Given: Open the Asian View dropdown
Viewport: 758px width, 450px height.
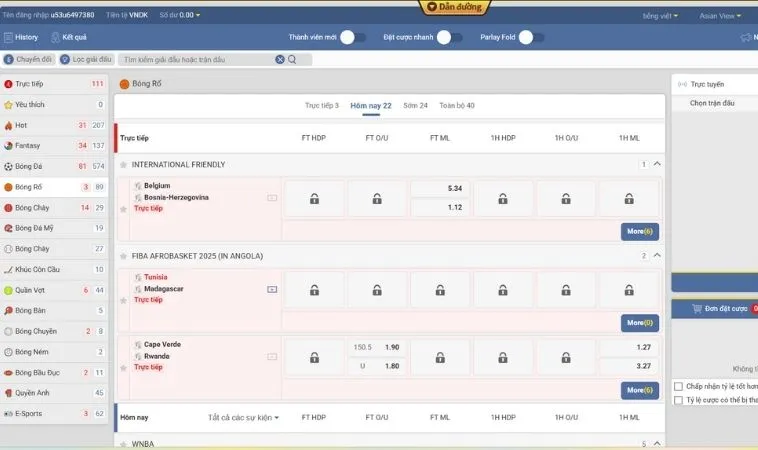Looking at the screenshot, I should click(718, 16).
